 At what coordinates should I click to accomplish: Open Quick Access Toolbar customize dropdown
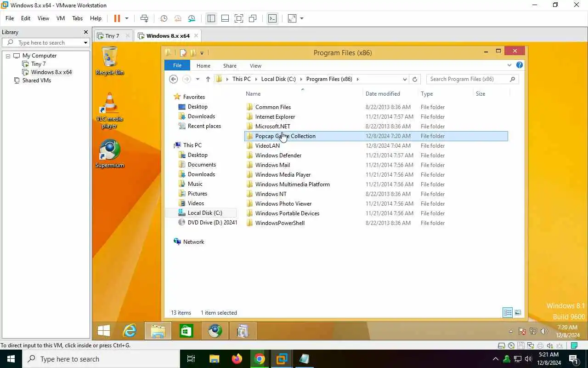coord(202,53)
